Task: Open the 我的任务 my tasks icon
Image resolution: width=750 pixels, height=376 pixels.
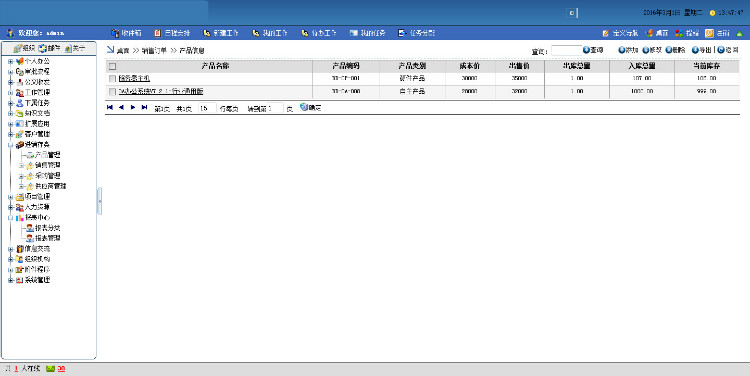Action: pyautogui.click(x=353, y=33)
